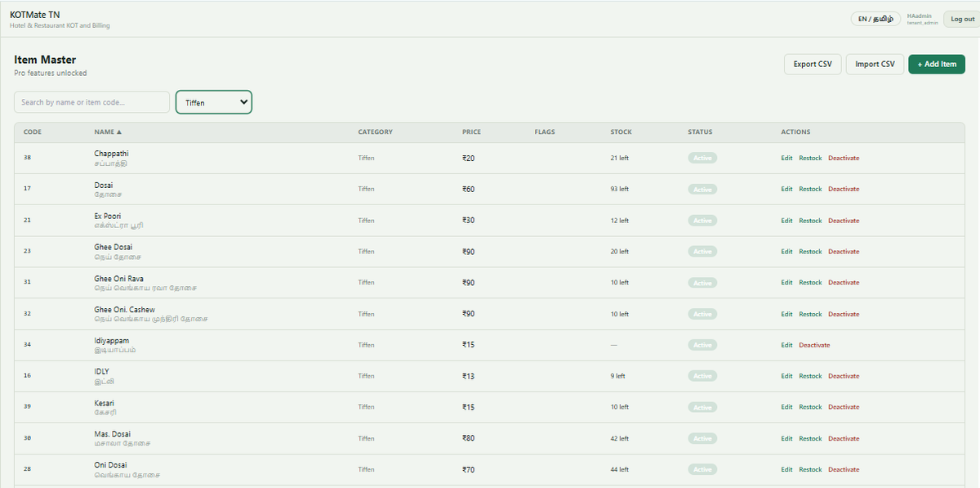Restock the Chappathi item
This screenshot has width=980, height=488.
pyautogui.click(x=810, y=158)
